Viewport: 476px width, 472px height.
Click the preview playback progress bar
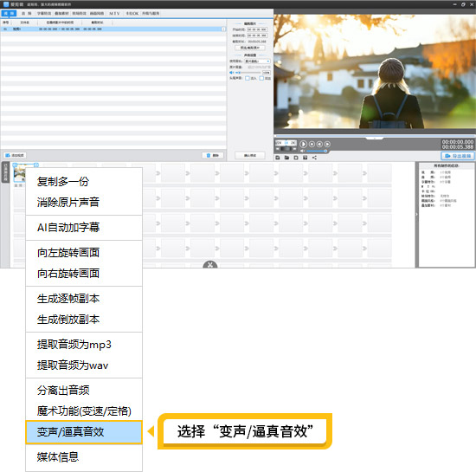click(x=375, y=136)
